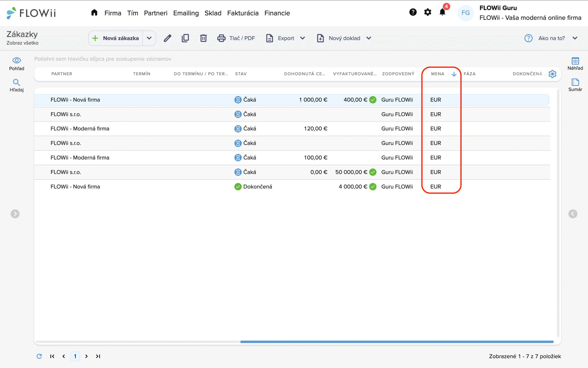
Task: Open the Partneri menu
Action: 155,13
